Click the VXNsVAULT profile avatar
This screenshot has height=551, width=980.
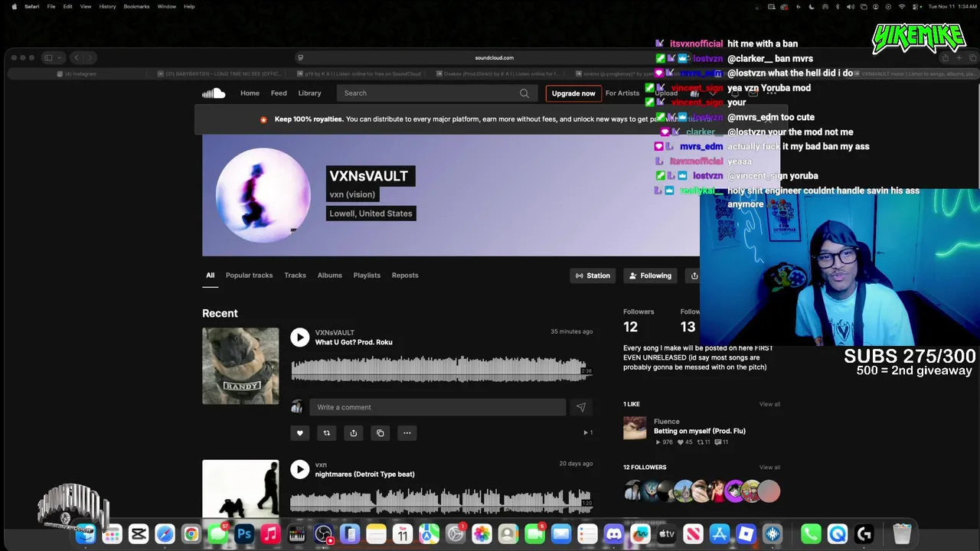263,195
